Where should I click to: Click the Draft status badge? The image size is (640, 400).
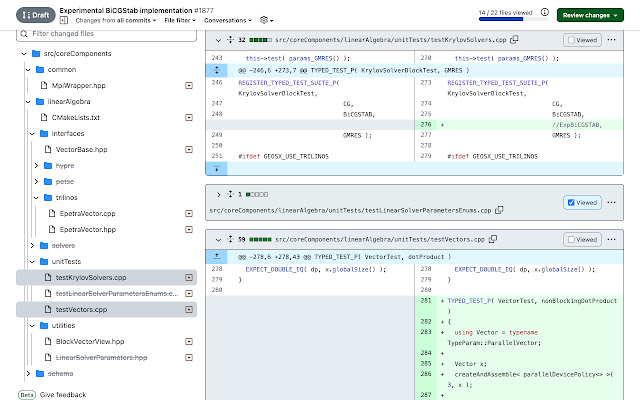tap(36, 15)
